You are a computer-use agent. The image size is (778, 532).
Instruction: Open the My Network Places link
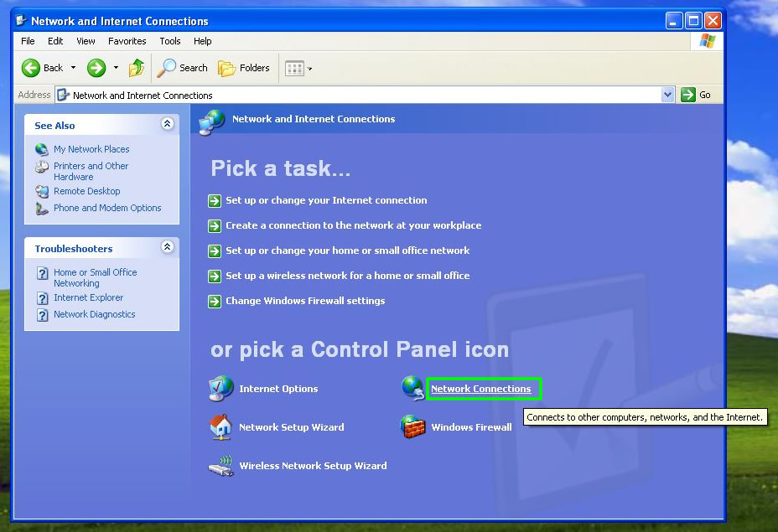[x=91, y=149]
